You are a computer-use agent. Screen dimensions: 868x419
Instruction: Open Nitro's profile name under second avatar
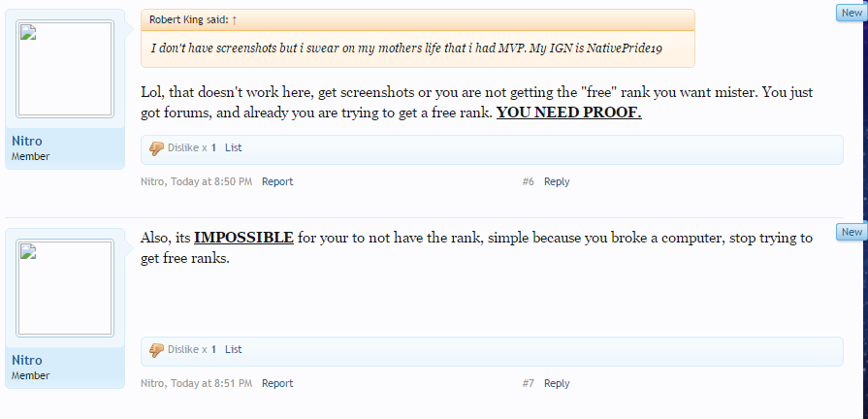(x=26, y=361)
